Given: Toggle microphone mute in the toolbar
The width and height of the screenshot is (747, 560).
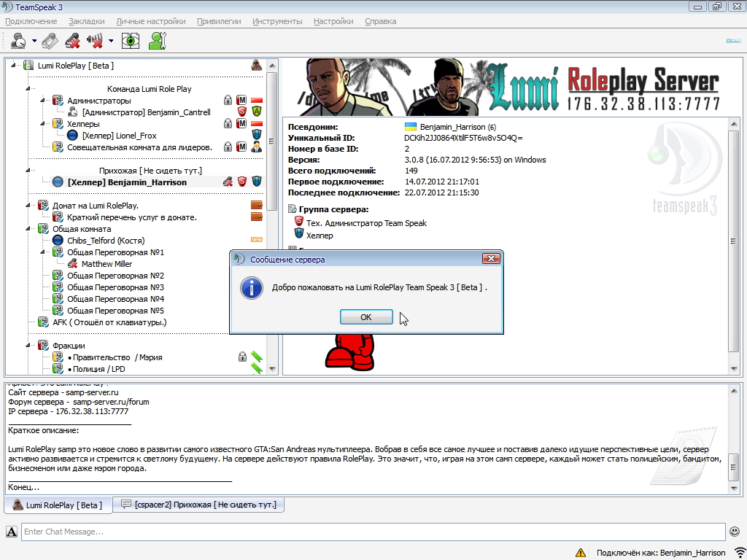Looking at the screenshot, I should point(72,41).
